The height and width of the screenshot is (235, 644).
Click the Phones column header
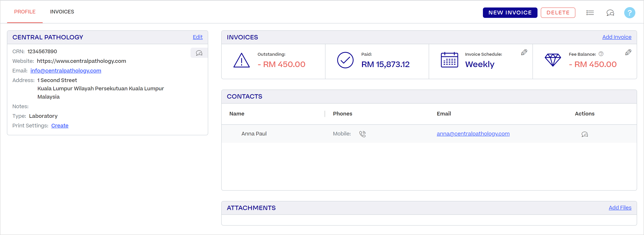pyautogui.click(x=343, y=114)
